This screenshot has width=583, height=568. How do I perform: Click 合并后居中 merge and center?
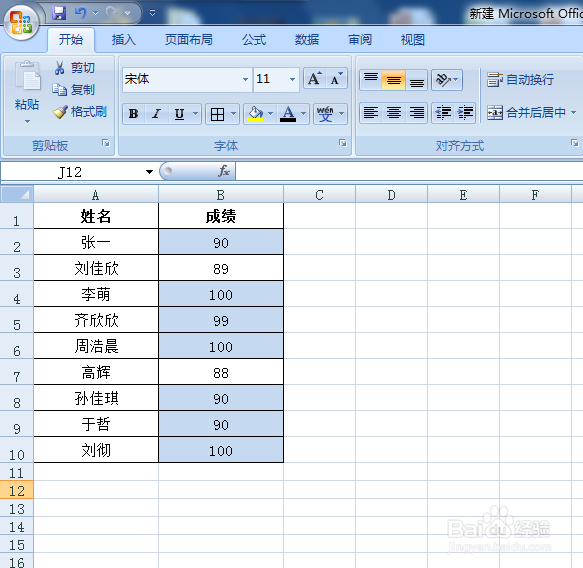point(526,112)
